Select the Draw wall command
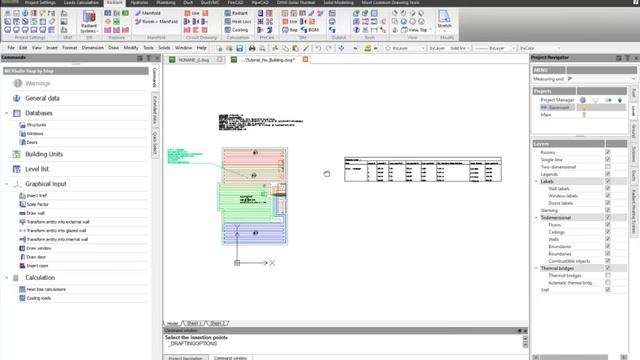 (35, 213)
